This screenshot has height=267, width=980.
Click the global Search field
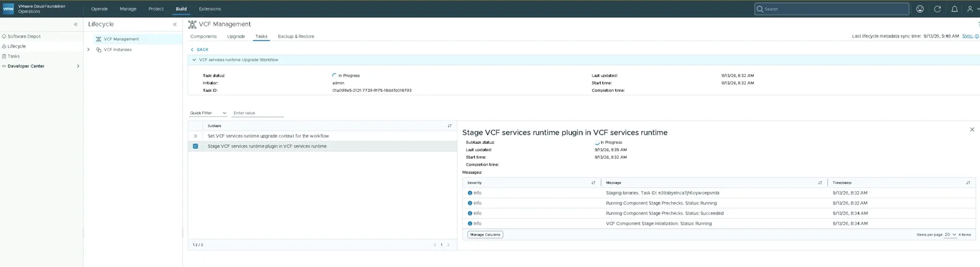(832, 9)
